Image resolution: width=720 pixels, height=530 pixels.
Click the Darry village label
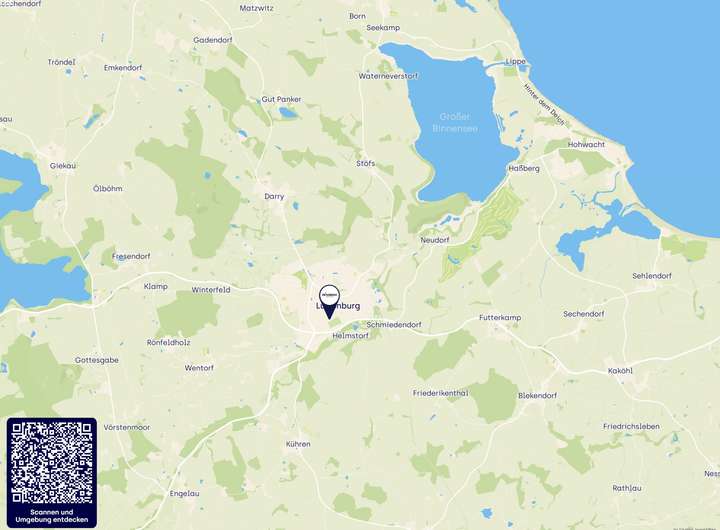point(274,196)
